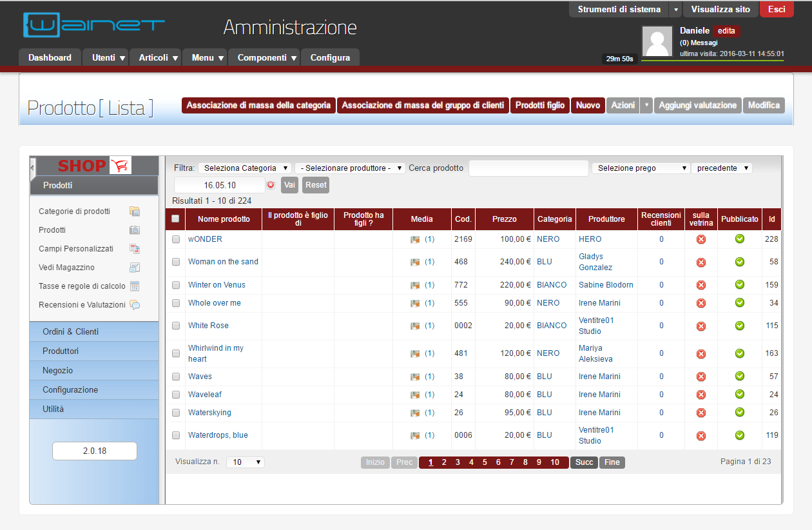Click the Recensioni e Valutazioni speech-bubble icon
This screenshot has height=530, width=812.
(x=135, y=305)
